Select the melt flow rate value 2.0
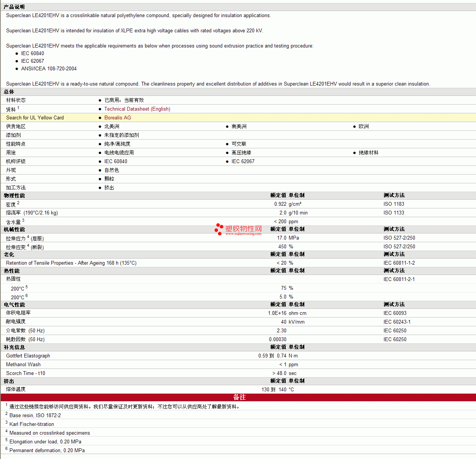 click(x=283, y=213)
